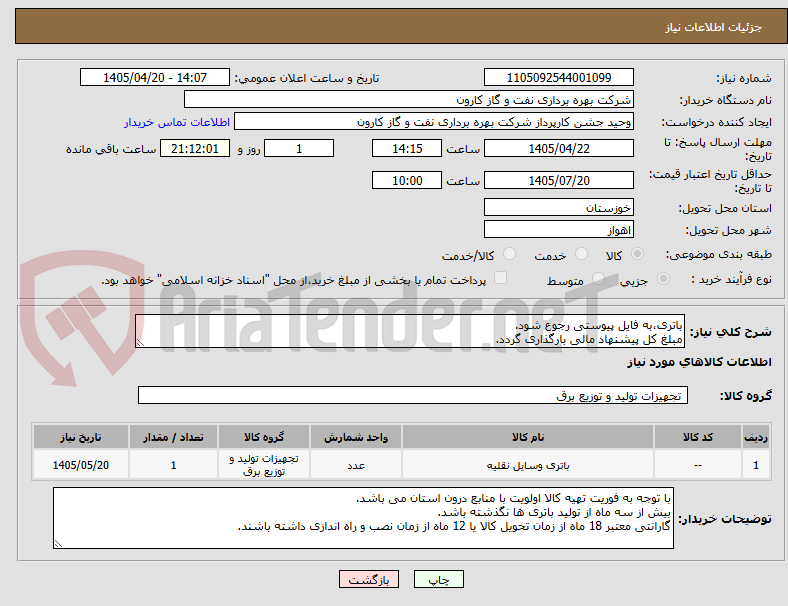This screenshot has height=606, width=788.
Task: Click the تعداد / مقدار column header
Action: (x=173, y=437)
